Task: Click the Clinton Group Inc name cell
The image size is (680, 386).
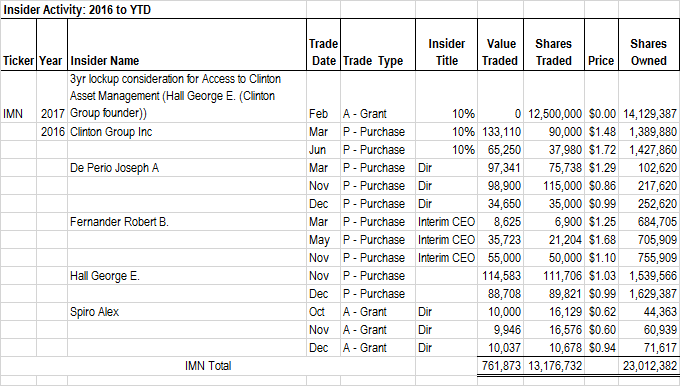Action: point(187,132)
